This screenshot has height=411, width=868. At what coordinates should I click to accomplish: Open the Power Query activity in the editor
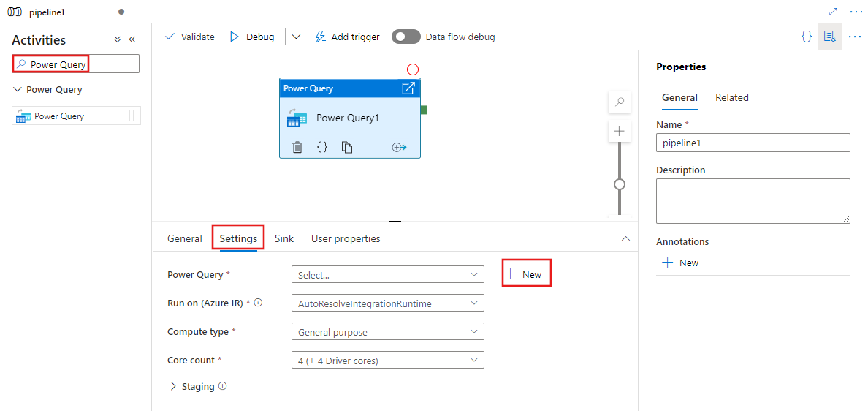coord(408,88)
